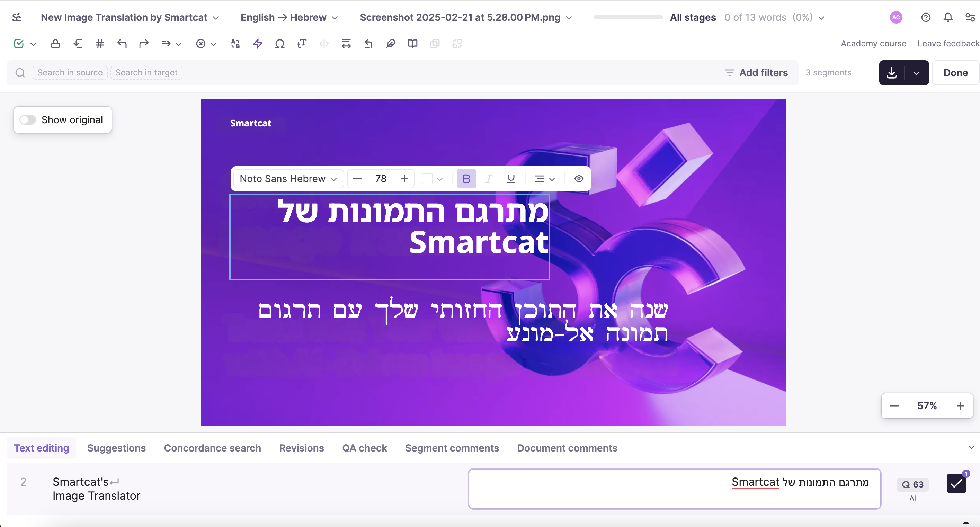
Task: Switch to the Suggestions tab
Action: pyautogui.click(x=116, y=448)
